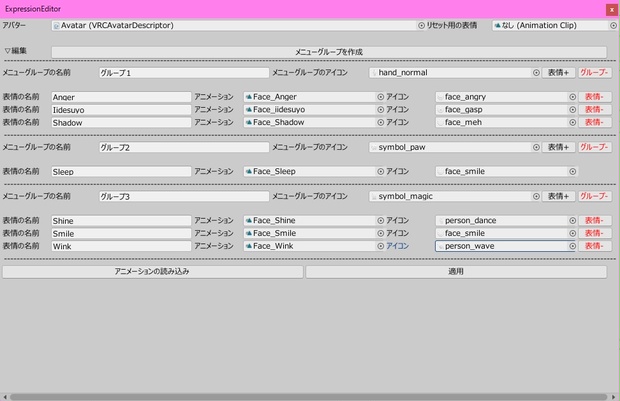Image resolution: width=620 pixels, height=401 pixels.
Task: Edit the Sleep expression name field
Action: click(121, 172)
